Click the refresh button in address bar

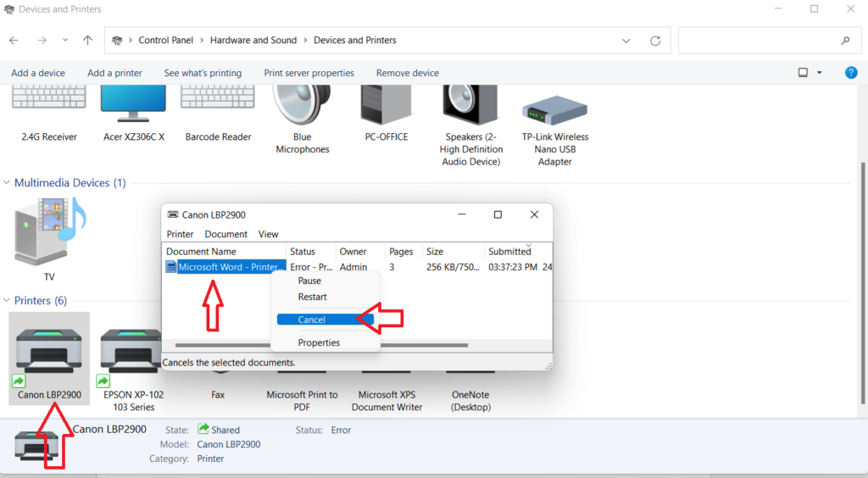pos(655,41)
